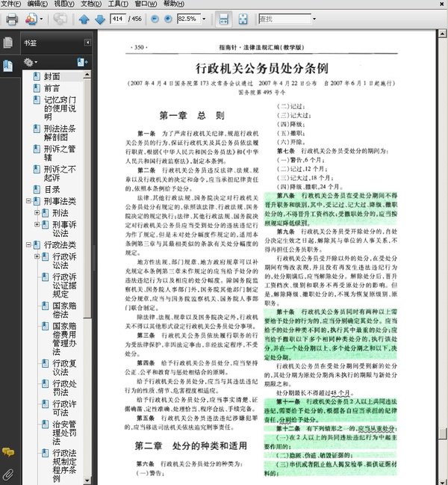Click the document title 行政机关公务员处分条例
The image size is (448, 485).
click(262, 68)
